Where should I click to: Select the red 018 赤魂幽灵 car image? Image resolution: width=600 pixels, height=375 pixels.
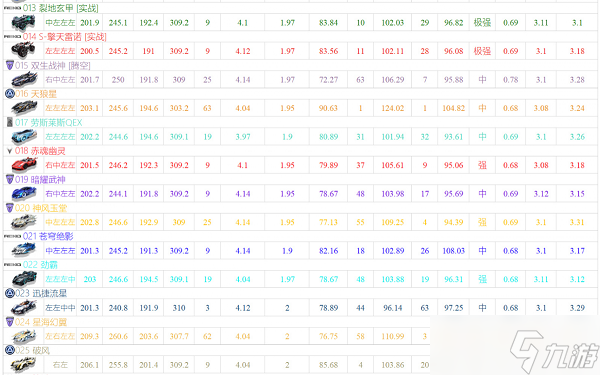pyautogui.click(x=24, y=165)
